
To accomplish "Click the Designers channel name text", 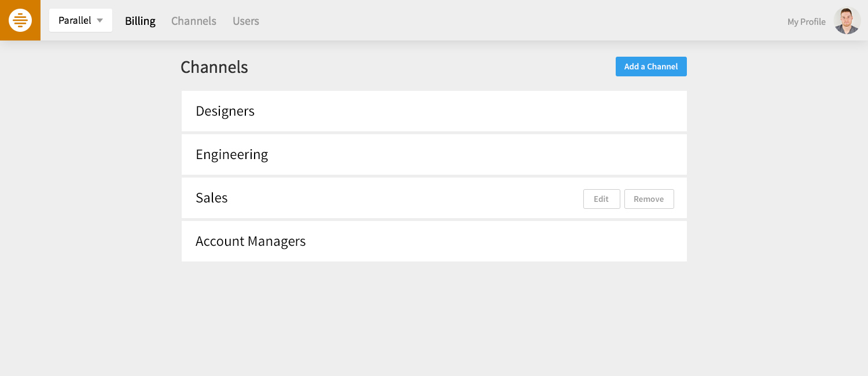I will 225,112.
